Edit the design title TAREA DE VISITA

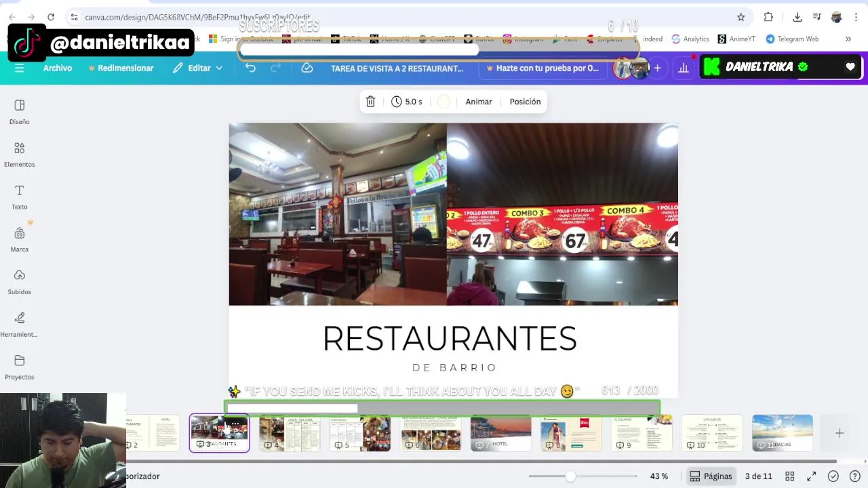click(397, 68)
